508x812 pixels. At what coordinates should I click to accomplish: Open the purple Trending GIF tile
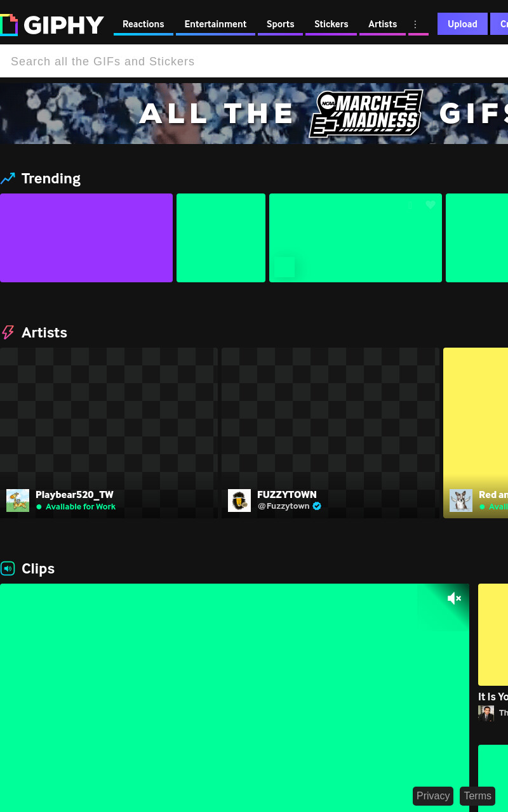tap(86, 238)
